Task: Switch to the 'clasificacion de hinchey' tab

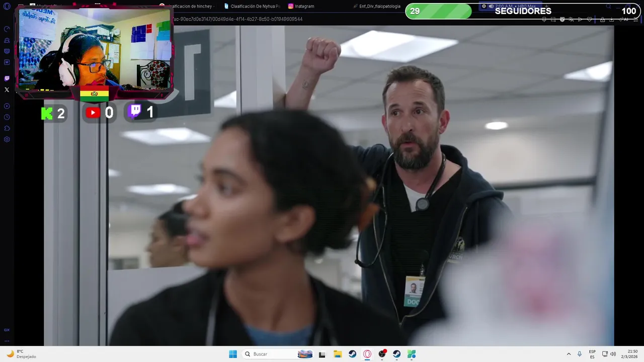Action: click(188, 6)
